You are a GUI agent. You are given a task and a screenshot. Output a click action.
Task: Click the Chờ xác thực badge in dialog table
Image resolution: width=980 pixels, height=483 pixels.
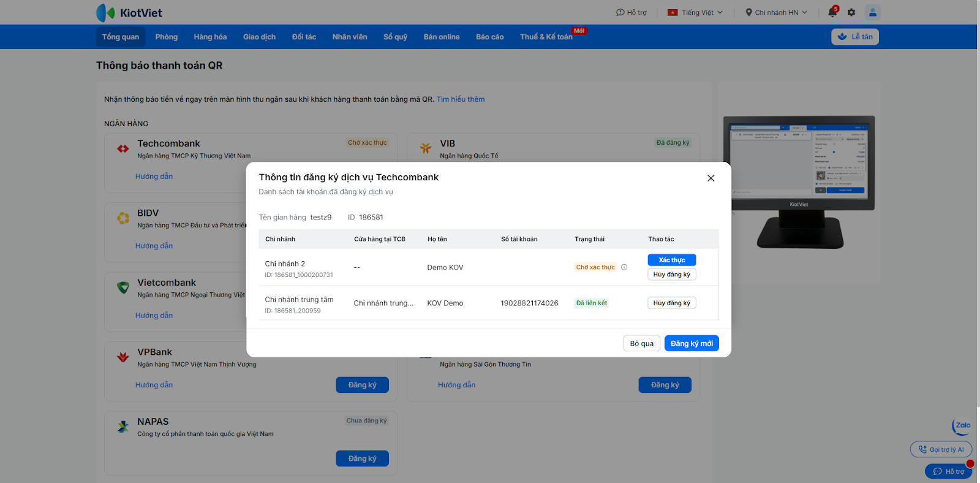coord(595,267)
